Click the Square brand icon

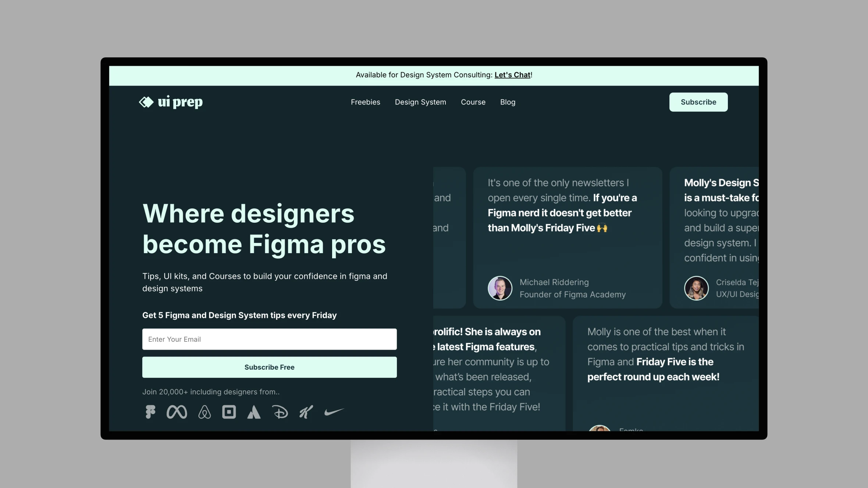coord(228,412)
